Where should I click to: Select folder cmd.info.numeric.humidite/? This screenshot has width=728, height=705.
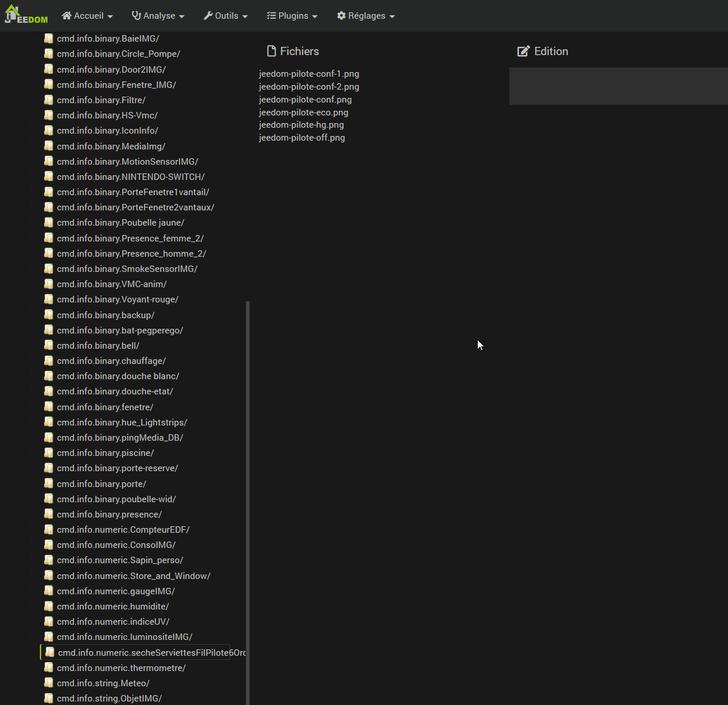[113, 607]
